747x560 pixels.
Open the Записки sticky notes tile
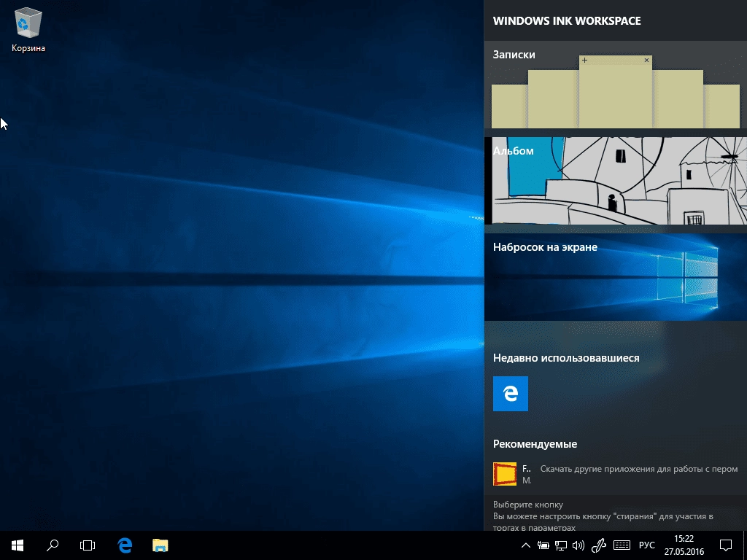click(616, 85)
